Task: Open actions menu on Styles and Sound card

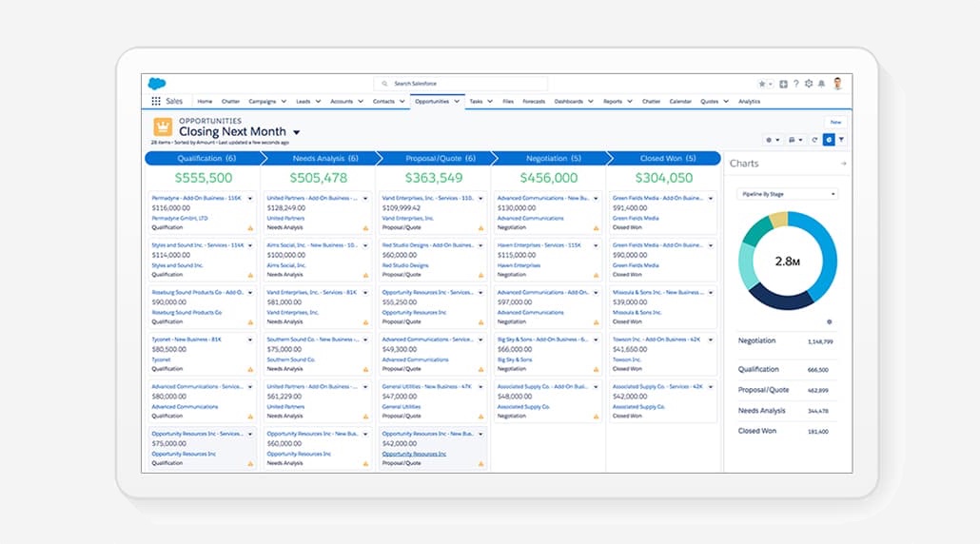Action: [250, 245]
